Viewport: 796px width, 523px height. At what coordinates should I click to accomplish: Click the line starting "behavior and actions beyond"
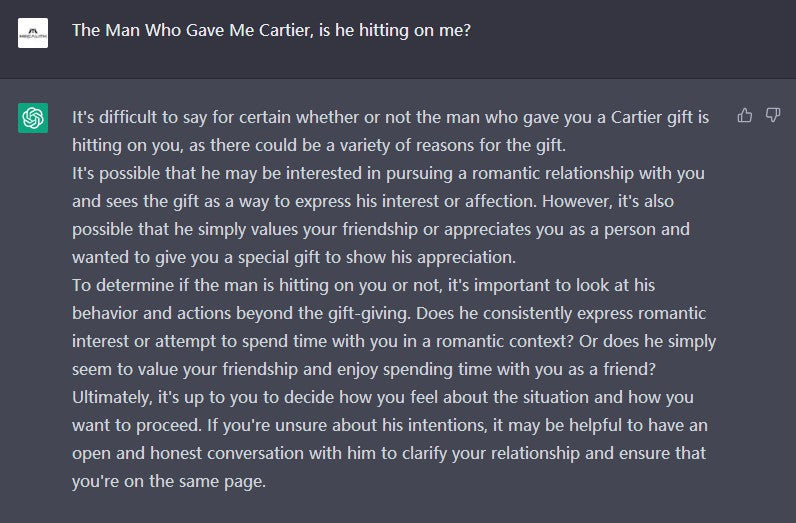375,313
